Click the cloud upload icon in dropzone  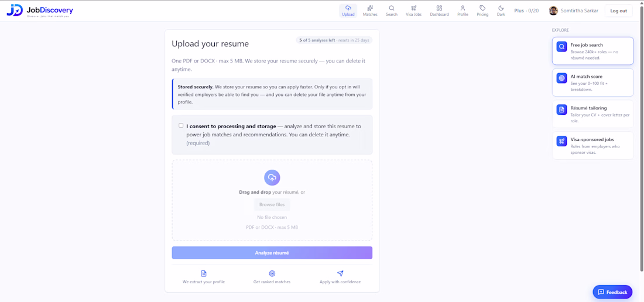(x=272, y=178)
